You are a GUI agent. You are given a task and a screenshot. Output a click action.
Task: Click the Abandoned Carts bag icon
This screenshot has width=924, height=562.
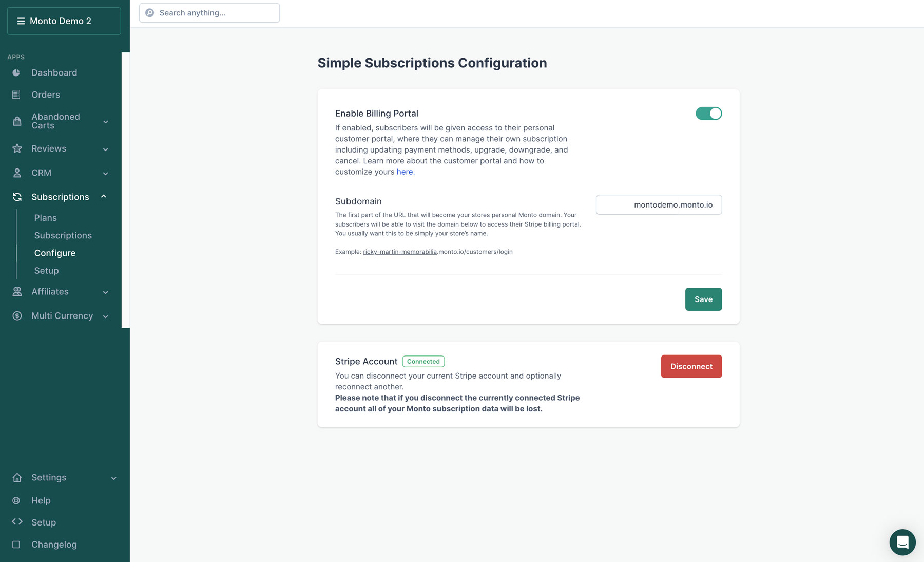coord(17,121)
